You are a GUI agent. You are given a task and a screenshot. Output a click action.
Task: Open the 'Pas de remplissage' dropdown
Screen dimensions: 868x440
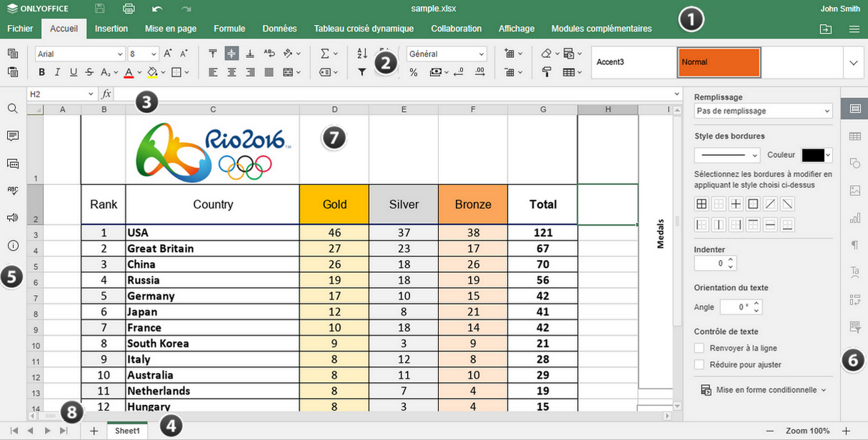[x=762, y=111]
